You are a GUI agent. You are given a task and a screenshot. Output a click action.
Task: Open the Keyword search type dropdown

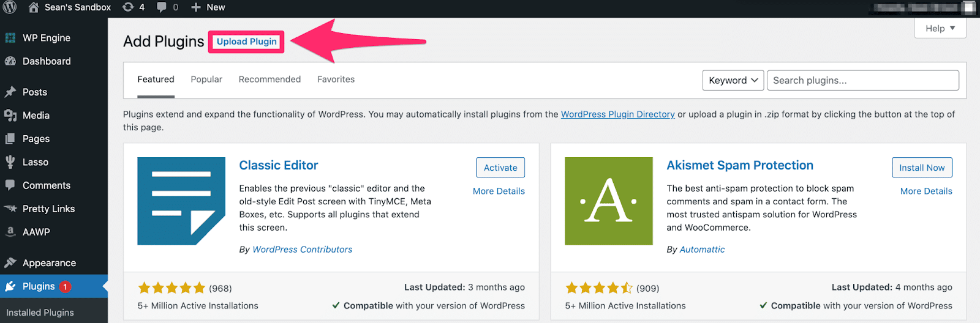pyautogui.click(x=733, y=80)
